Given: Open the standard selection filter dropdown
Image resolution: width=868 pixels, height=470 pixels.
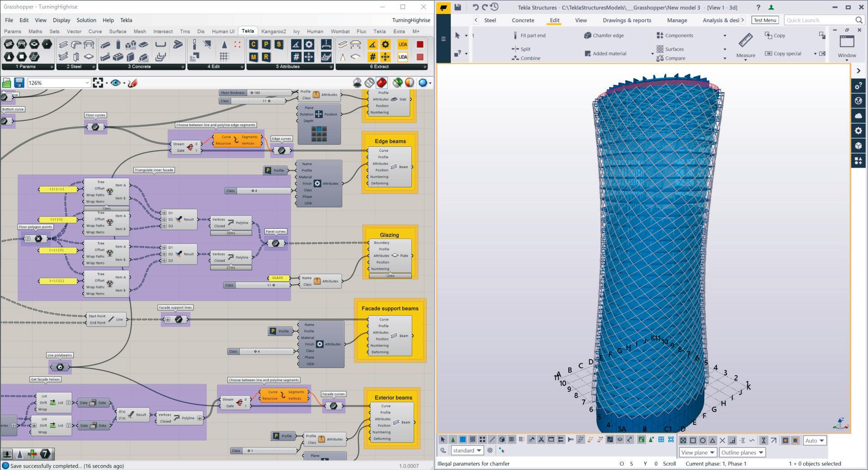Looking at the screenshot, I should coord(467,451).
